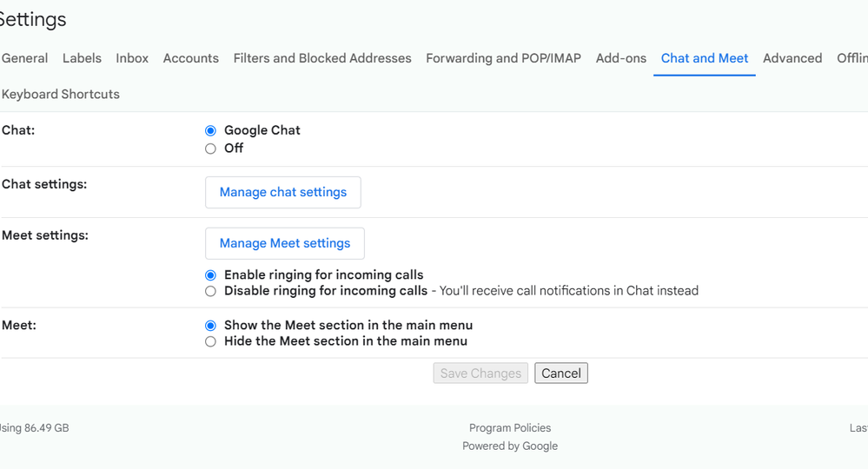Viewport: 868px width, 469px height.
Task: Select Enable ringing for incoming calls
Action: [x=210, y=274]
